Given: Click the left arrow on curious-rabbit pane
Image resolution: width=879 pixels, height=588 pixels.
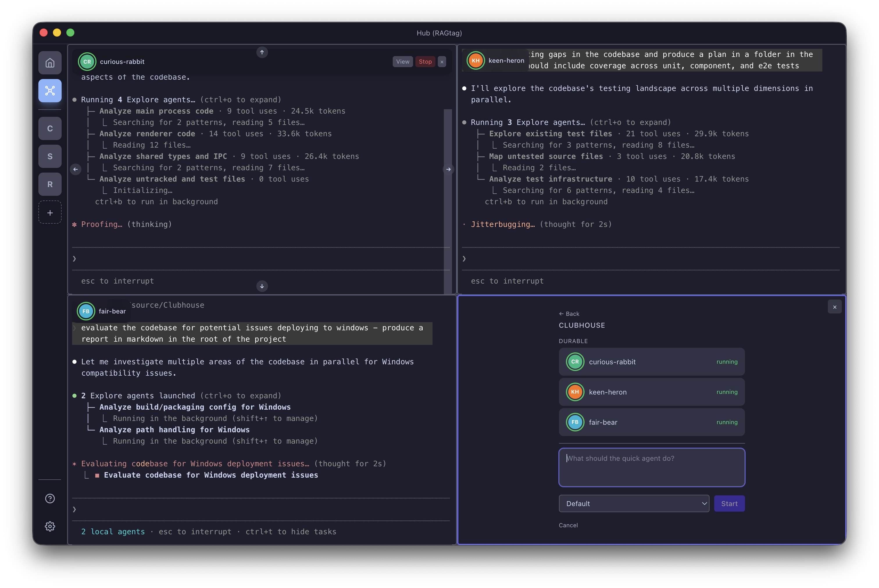Looking at the screenshot, I should (76, 169).
